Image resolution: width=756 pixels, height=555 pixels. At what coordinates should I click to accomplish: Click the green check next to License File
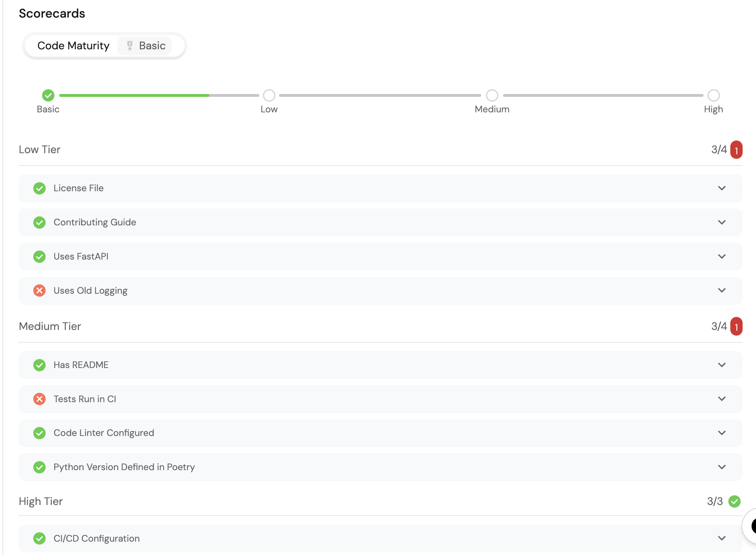coord(39,188)
